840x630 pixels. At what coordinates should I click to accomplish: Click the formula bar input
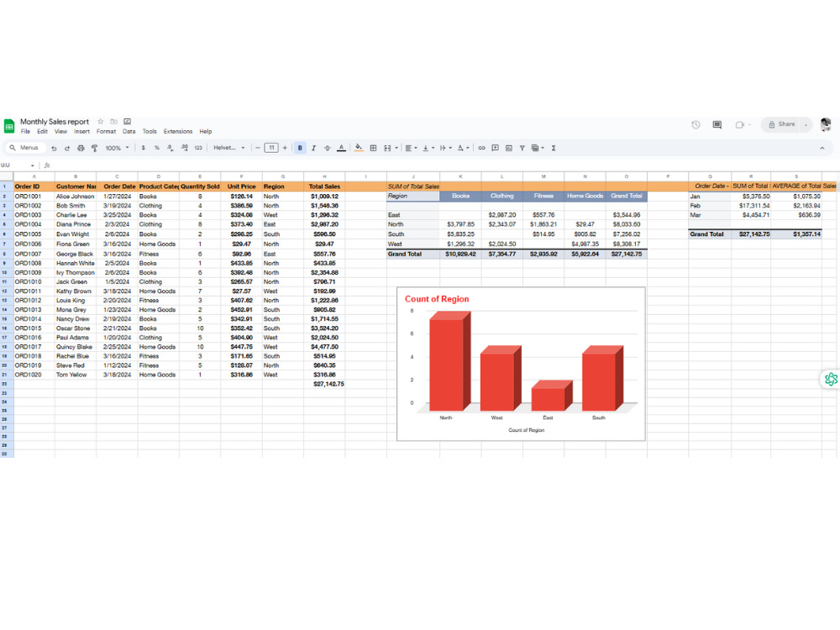[444, 165]
